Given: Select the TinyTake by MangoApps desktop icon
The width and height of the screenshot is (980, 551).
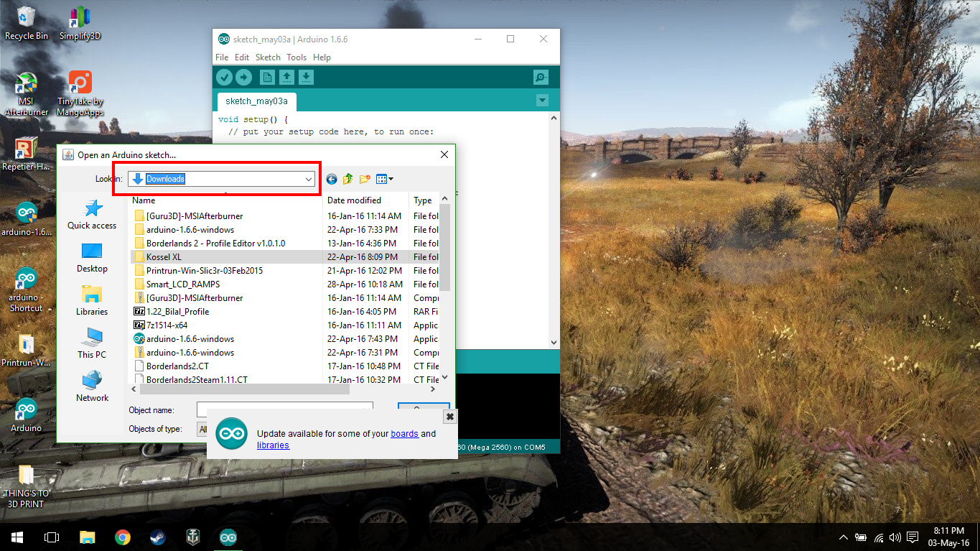Looking at the screenshot, I should tap(80, 94).
